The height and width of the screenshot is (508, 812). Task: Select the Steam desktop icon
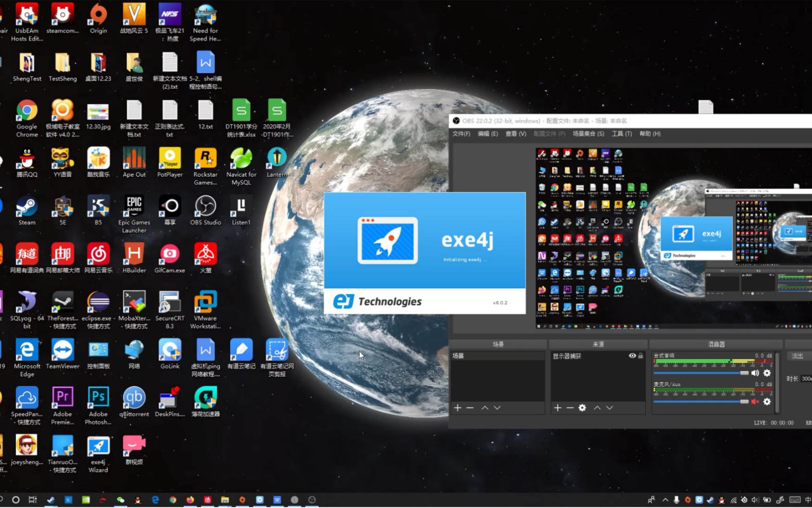coord(27,211)
